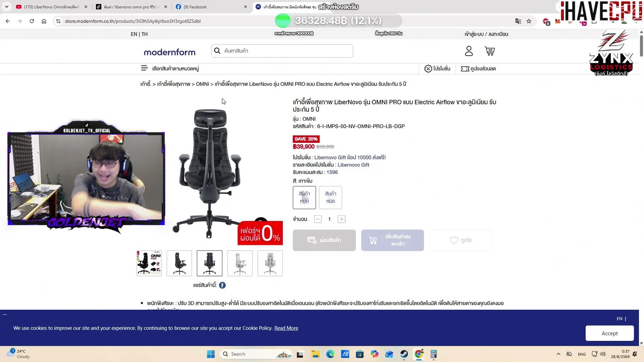This screenshot has height=362, width=644.
Task: Open the โปรโมชั่น promotions menu item
Action: point(437,68)
